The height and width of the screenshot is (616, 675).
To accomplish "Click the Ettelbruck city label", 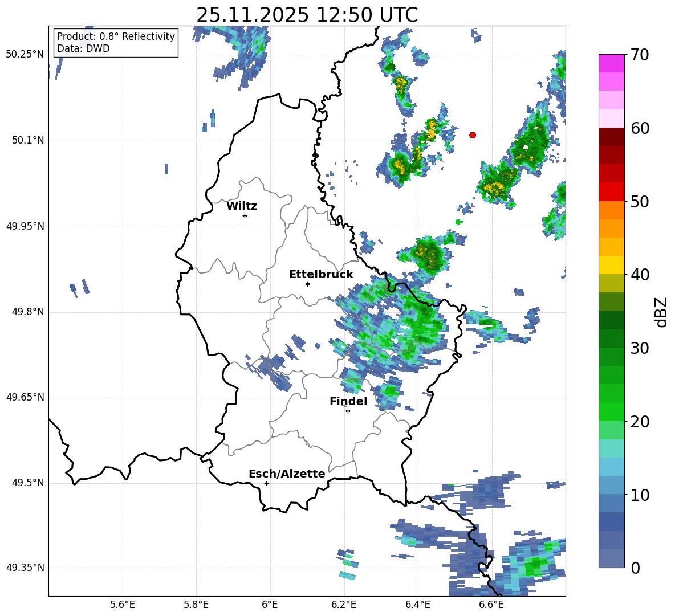I will [321, 275].
